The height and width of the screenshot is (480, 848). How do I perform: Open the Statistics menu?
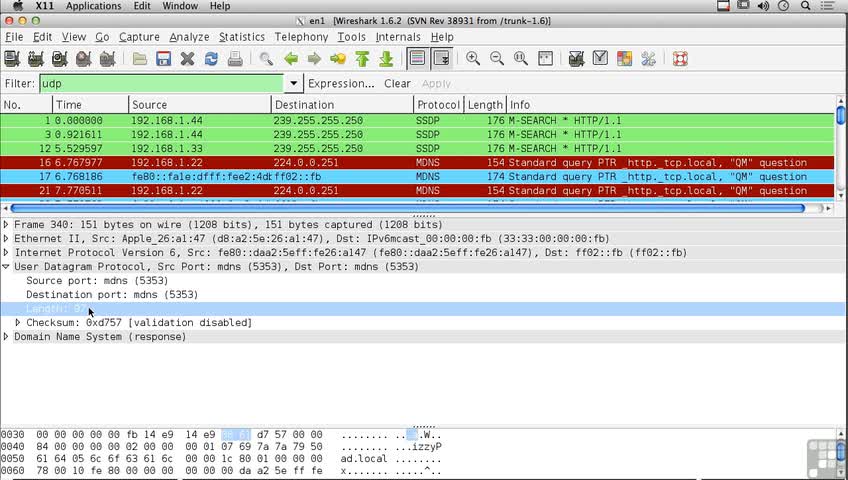tap(242, 37)
